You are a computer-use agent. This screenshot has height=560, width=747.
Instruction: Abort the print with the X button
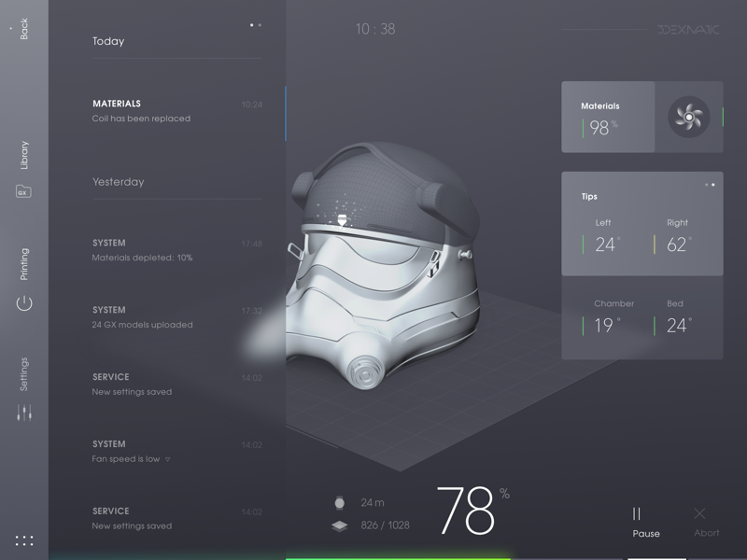(x=702, y=515)
